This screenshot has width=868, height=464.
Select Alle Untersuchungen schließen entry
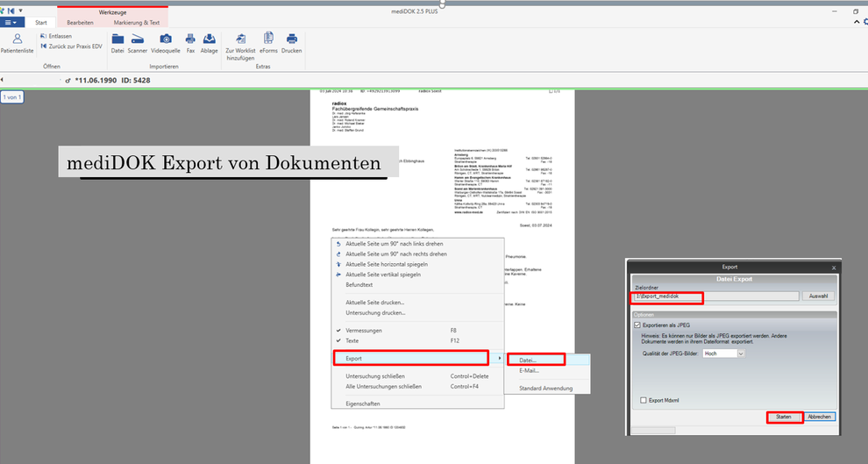coord(417,387)
